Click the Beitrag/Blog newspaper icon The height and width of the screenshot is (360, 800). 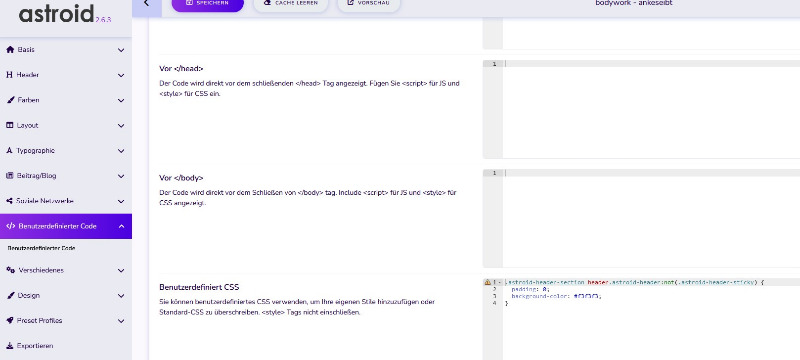9,176
